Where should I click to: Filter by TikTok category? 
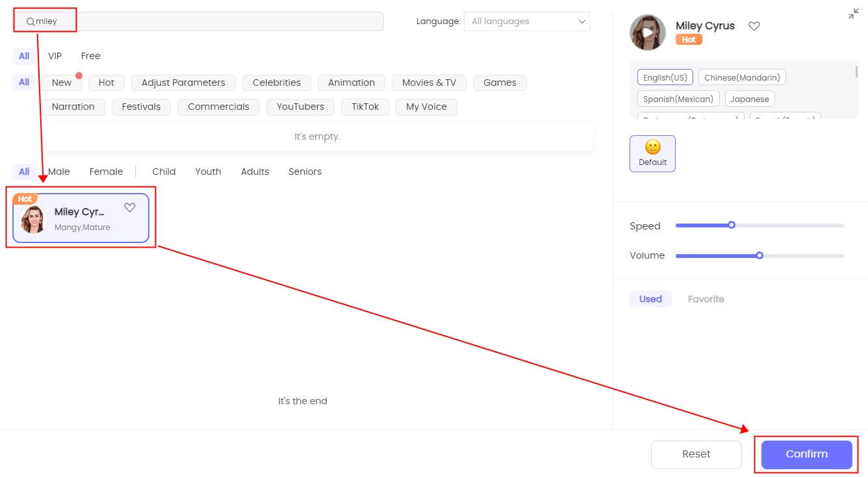pos(365,107)
